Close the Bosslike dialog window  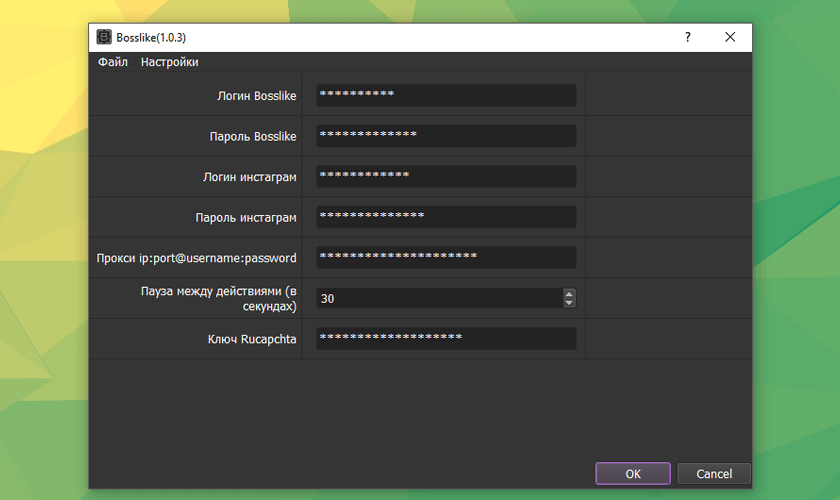tap(730, 37)
